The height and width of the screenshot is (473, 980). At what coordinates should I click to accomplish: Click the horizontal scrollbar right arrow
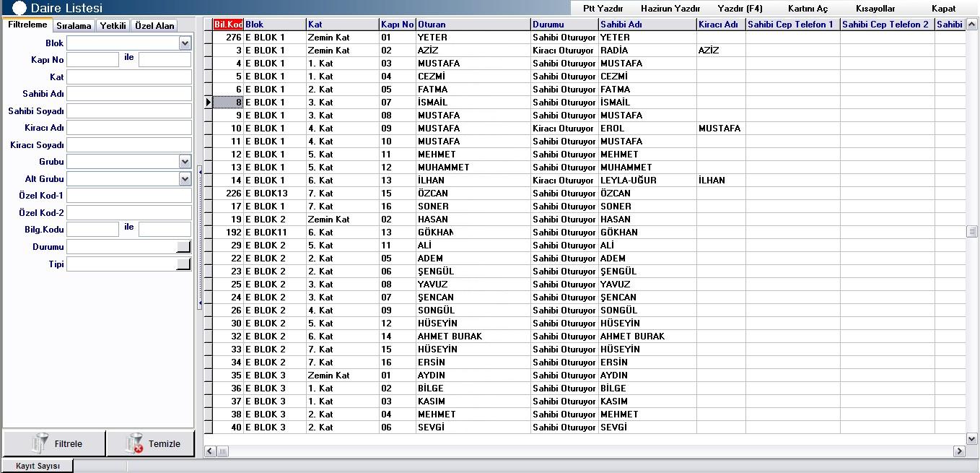(x=959, y=451)
